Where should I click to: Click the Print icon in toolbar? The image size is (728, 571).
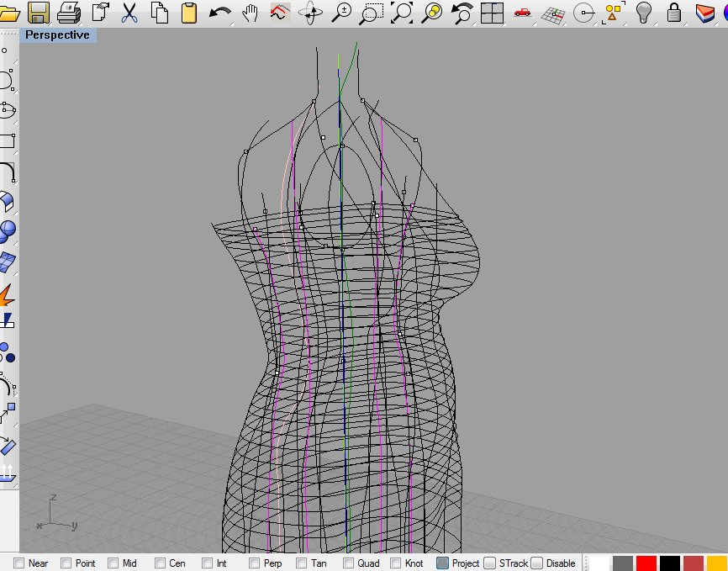pos(68,12)
